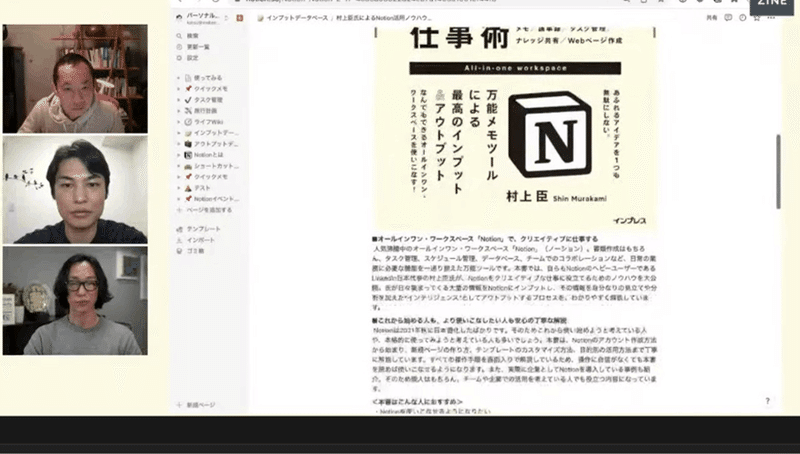
Task: Click the icon of テスト page
Action: [x=188, y=188]
